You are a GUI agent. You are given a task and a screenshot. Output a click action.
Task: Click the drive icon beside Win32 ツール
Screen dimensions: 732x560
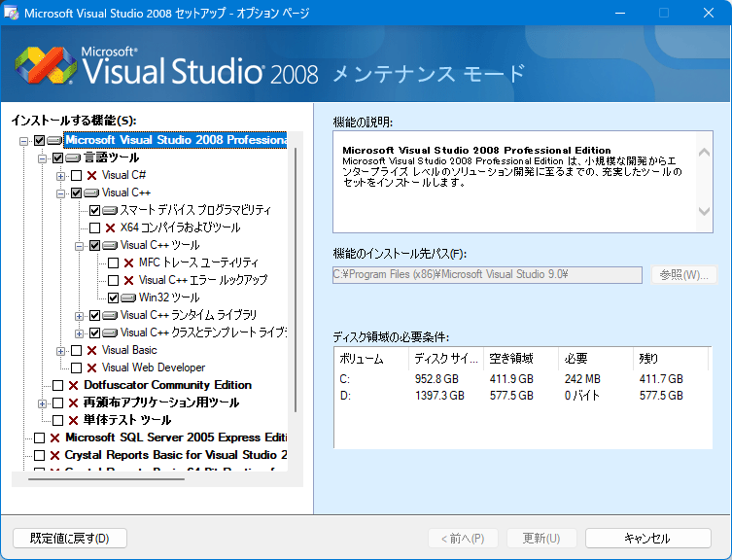[x=128, y=297]
